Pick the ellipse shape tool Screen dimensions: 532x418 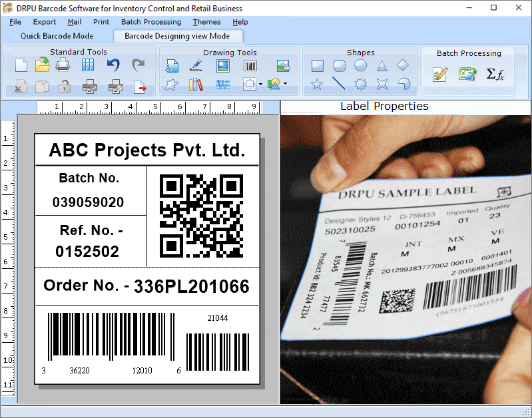[x=360, y=65]
